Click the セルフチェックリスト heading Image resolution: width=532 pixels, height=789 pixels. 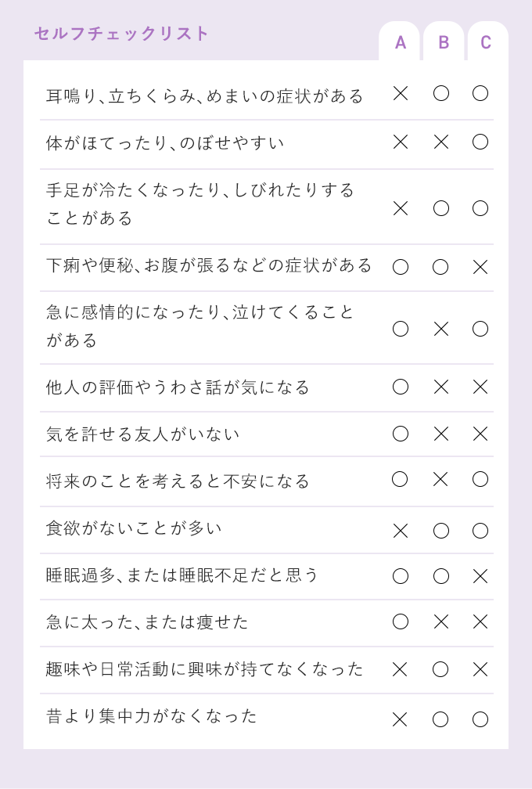[121, 34]
